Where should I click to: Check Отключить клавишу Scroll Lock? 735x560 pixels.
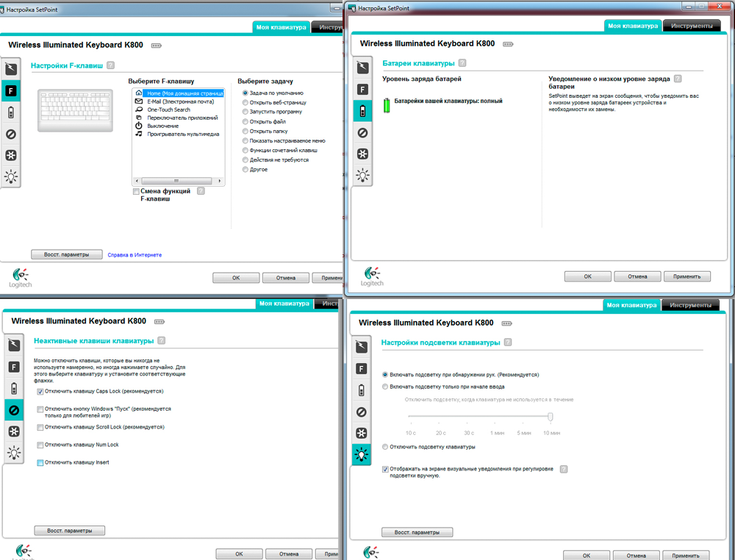[40, 428]
